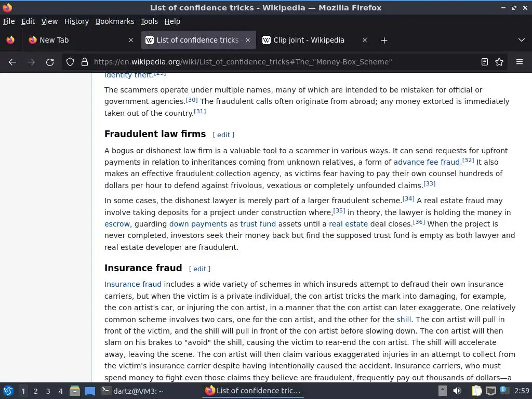Click the Insurance fraud article link

click(x=133, y=284)
